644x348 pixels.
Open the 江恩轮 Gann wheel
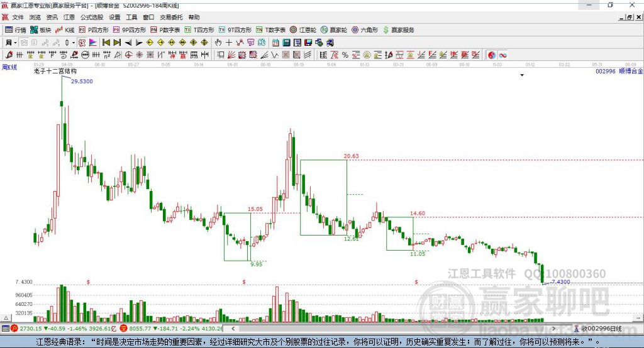point(303,30)
